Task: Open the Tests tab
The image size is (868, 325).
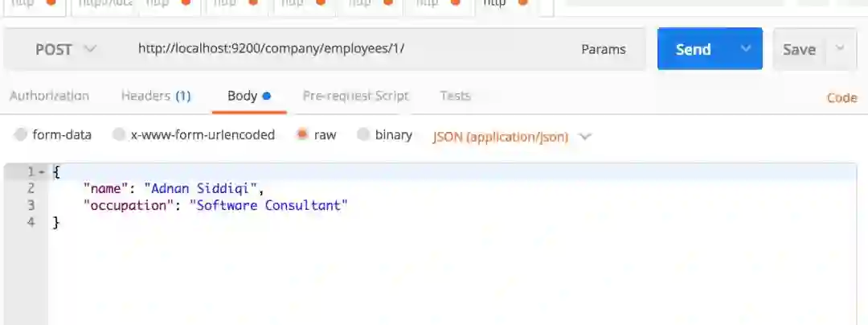Action: (455, 96)
